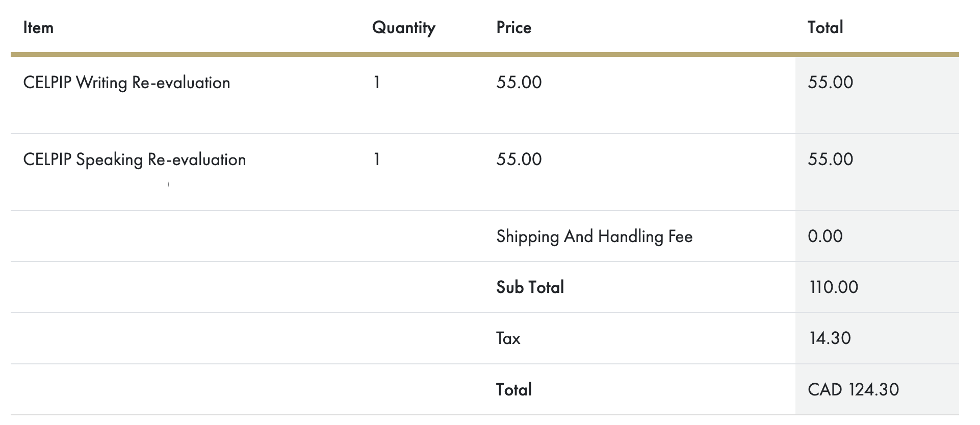Click the Writing Re-evaluation row total
The image size is (980, 425).
830,83
